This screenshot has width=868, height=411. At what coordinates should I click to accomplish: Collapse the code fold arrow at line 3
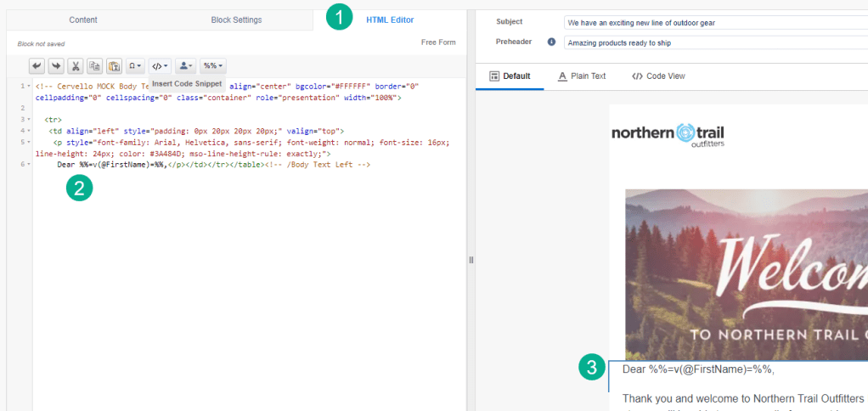tap(29, 120)
